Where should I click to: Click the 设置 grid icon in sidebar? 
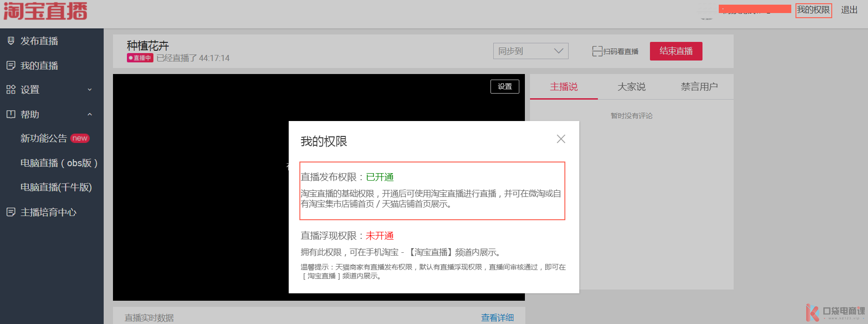11,90
